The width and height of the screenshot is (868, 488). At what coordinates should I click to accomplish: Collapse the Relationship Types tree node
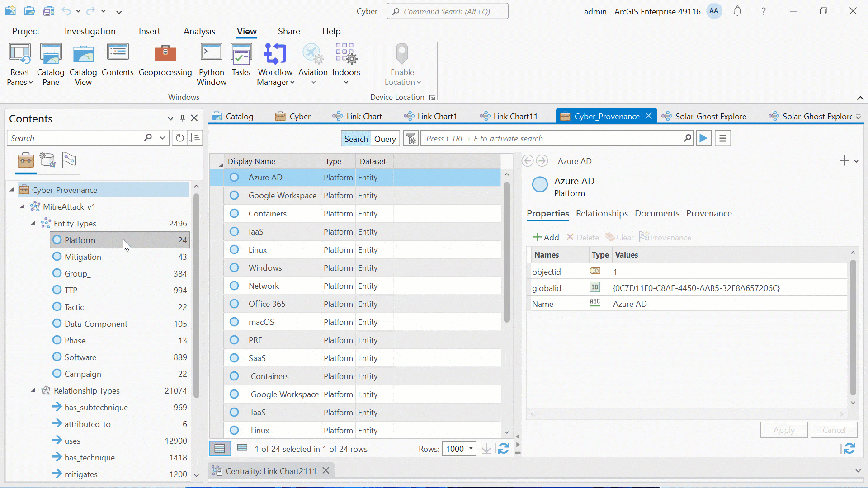(x=33, y=390)
